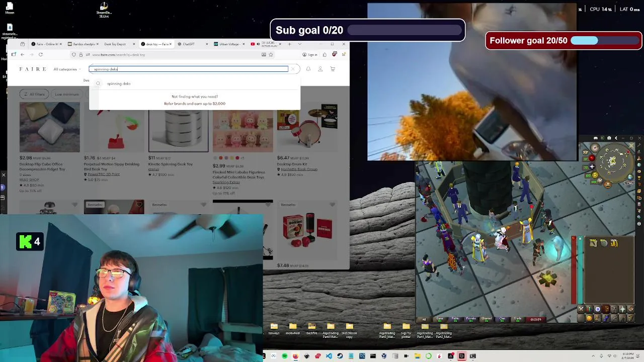Toggle the Private chat filter
This screenshot has width=644, height=362.
pos(471,319)
